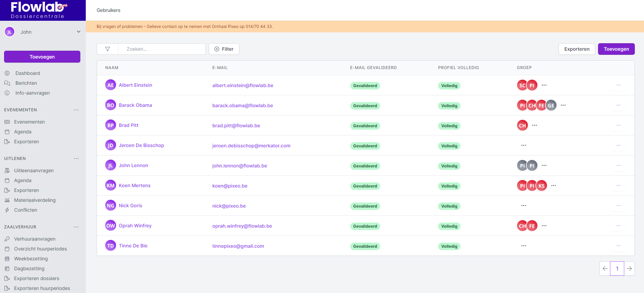Image resolution: width=644 pixels, height=293 pixels.
Task: Go to previous page arrow
Action: pos(605,268)
